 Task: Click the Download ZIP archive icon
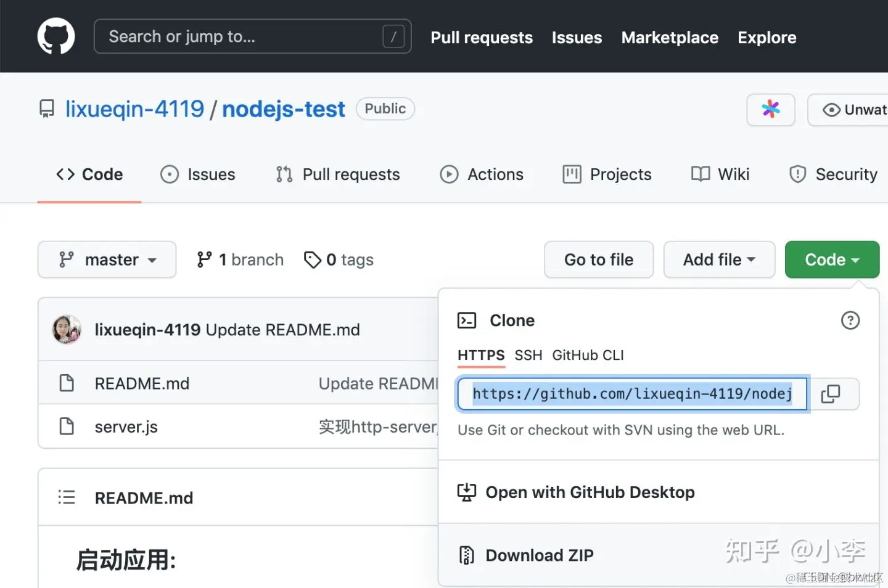pos(467,555)
